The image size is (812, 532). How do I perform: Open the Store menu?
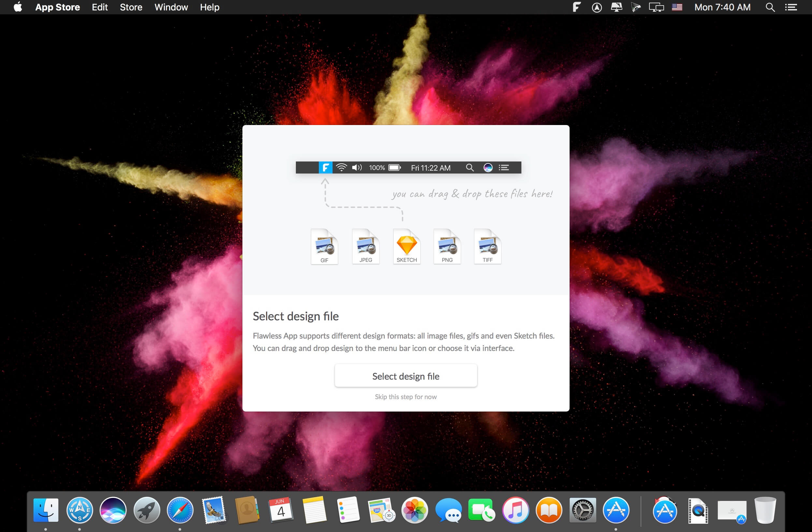pyautogui.click(x=131, y=7)
